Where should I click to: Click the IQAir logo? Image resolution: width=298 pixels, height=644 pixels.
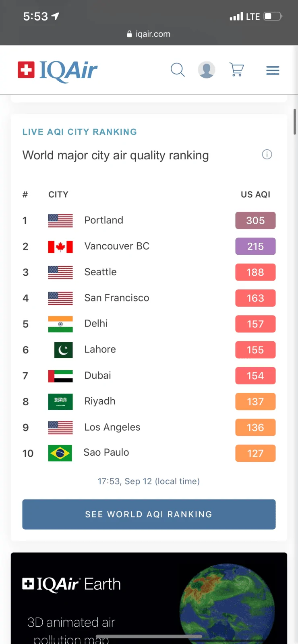click(58, 71)
